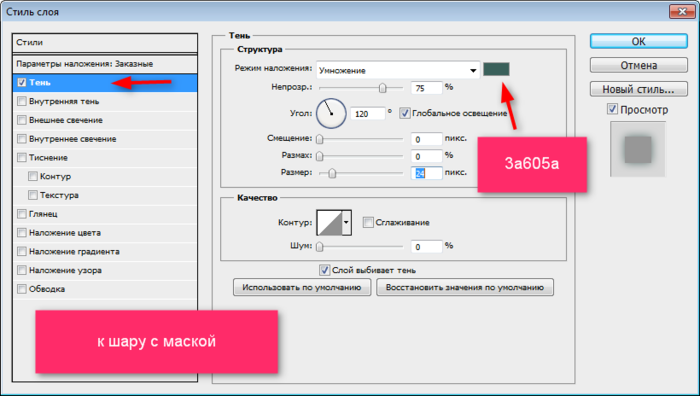Screen dimensions: 700x396
Task: Select the Внутренняя тень style row
Action: (x=105, y=101)
